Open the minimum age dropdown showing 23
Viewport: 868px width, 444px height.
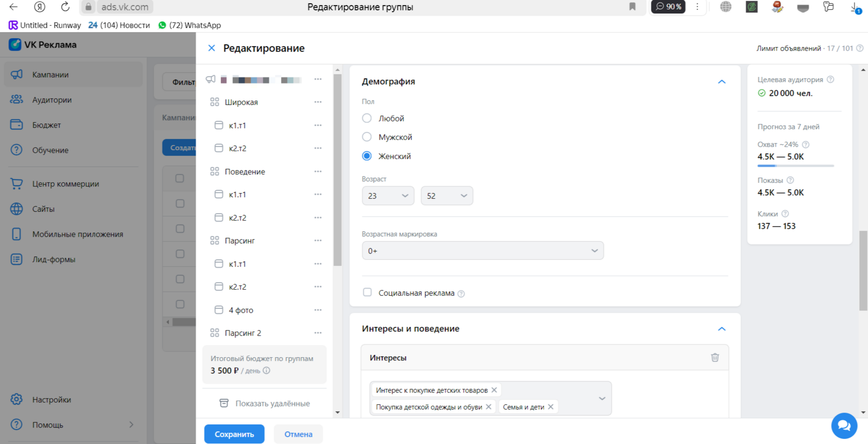(388, 196)
